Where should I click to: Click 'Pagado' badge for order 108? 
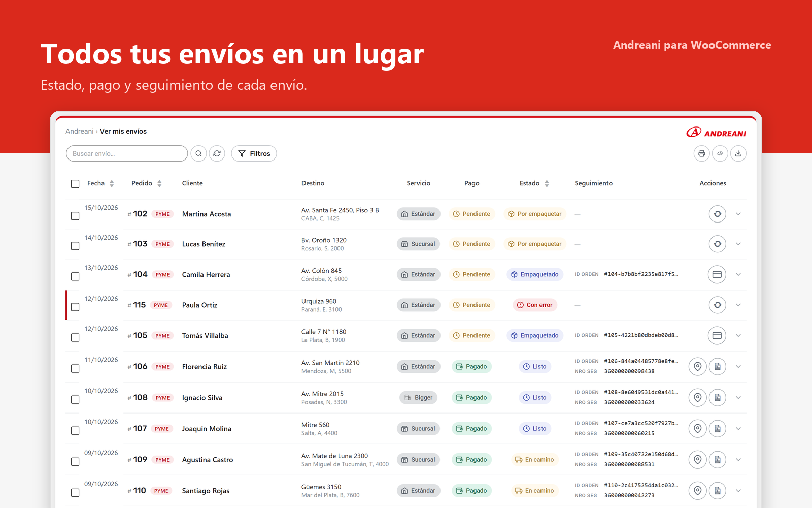point(471,397)
